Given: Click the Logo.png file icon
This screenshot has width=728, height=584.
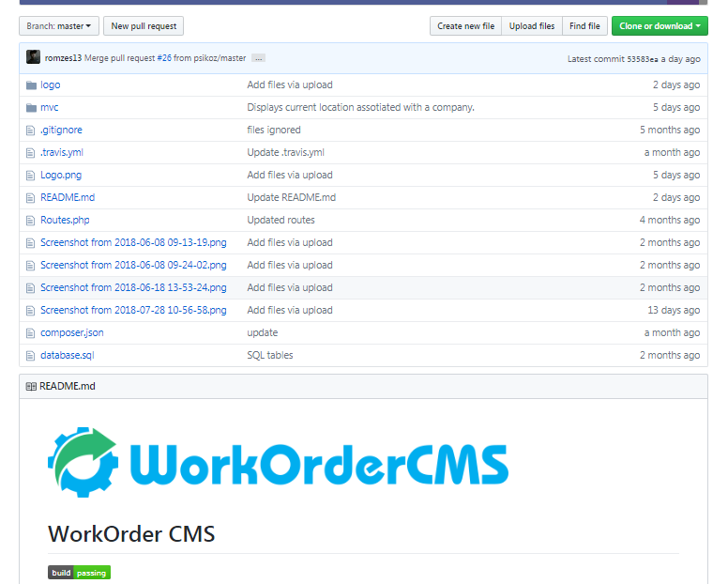Looking at the screenshot, I should tap(31, 176).
